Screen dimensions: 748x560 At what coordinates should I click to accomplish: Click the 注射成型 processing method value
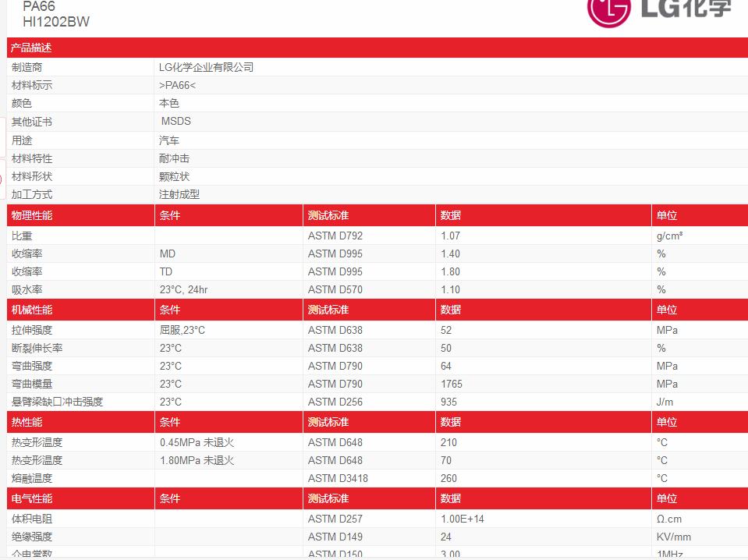(x=179, y=195)
